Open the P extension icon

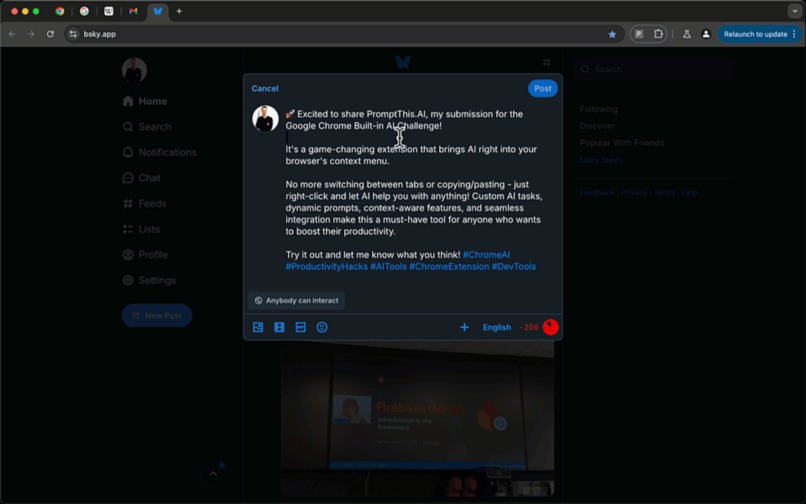pos(639,34)
